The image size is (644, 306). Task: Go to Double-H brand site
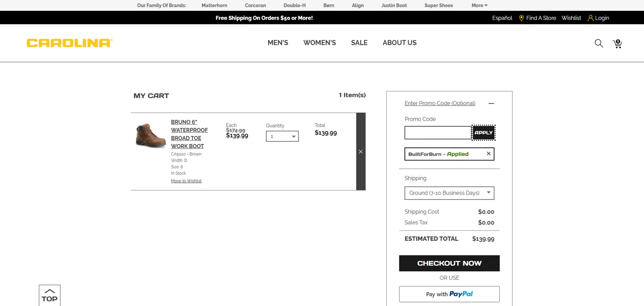click(x=295, y=6)
